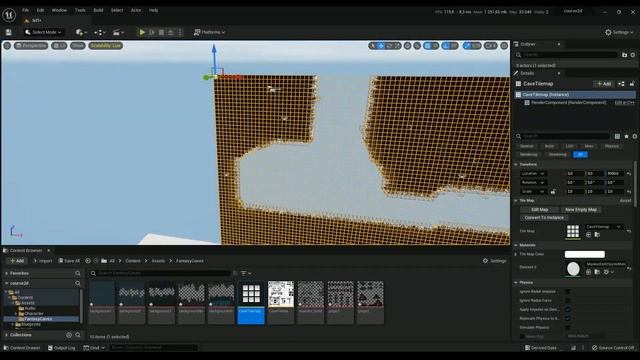Open the Actor menu
Image resolution: width=640 pixels, height=360 pixels.
[136, 10]
